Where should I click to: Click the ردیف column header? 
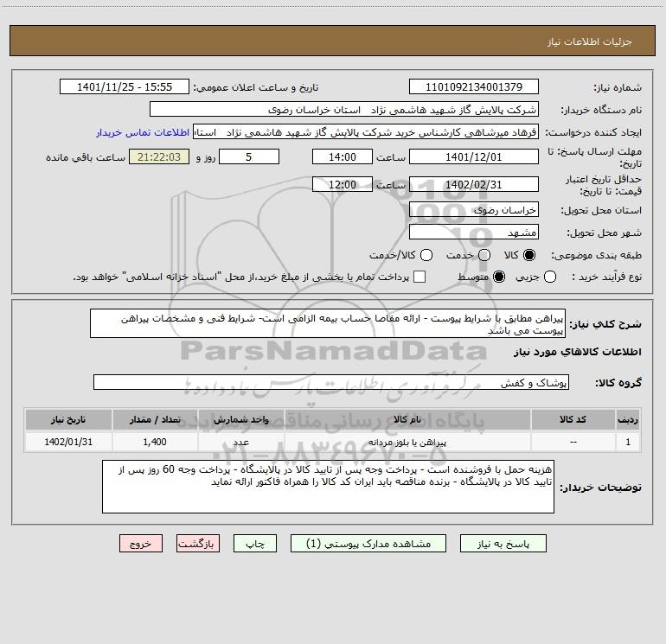pos(628,419)
